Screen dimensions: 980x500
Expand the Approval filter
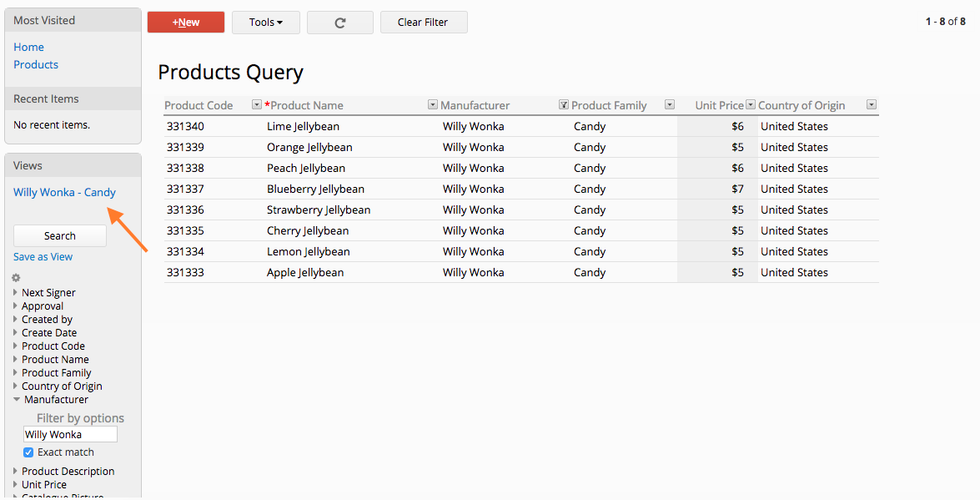tap(16, 306)
